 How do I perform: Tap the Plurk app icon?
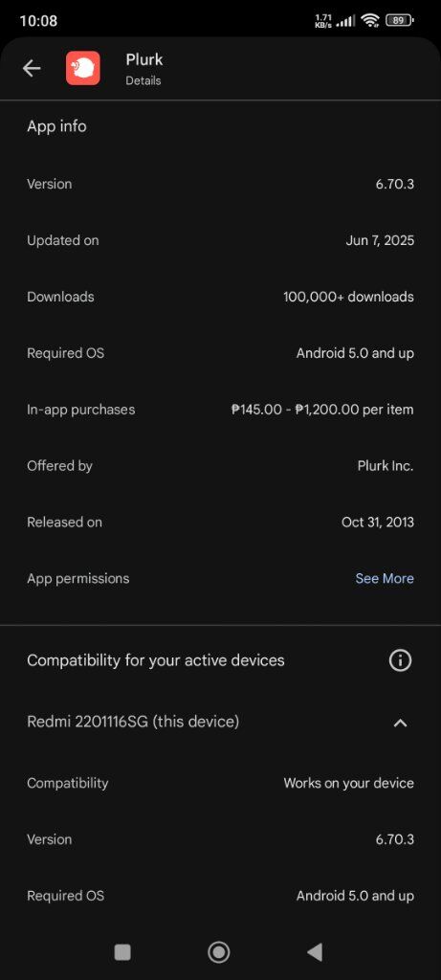click(83, 68)
